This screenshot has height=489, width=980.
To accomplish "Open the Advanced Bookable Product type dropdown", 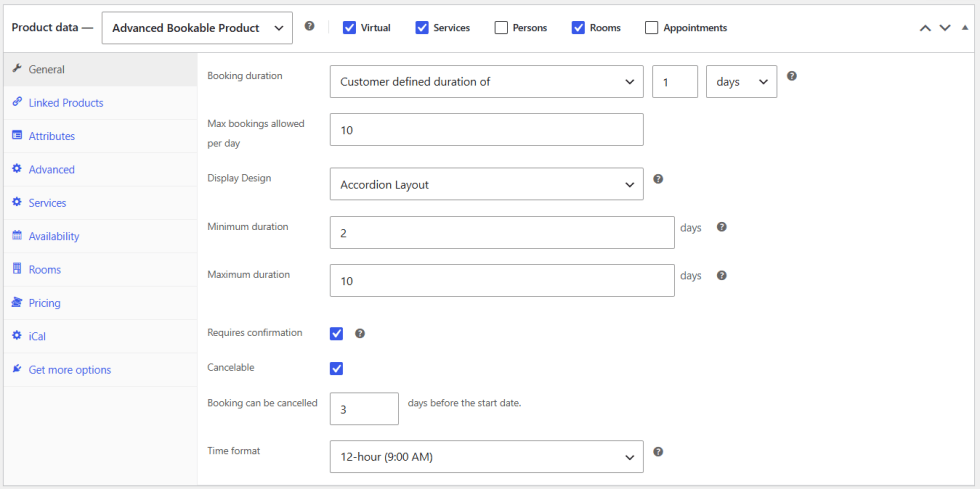I will click(x=197, y=28).
